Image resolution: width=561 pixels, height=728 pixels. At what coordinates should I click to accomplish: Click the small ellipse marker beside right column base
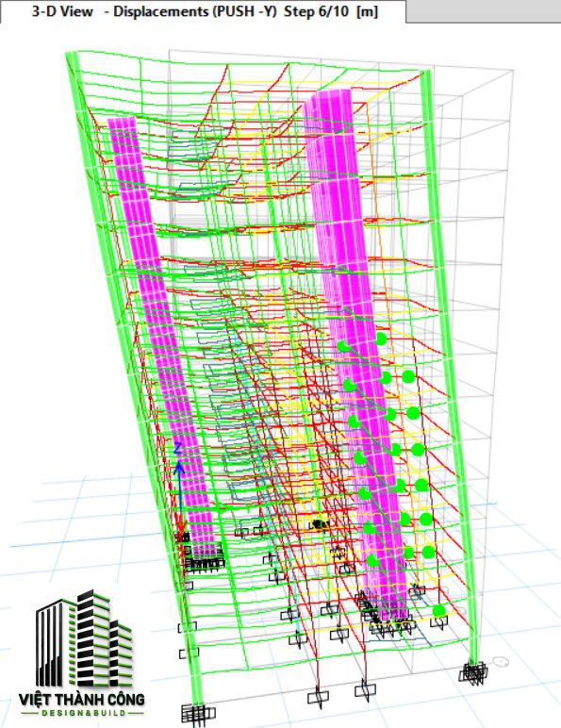(x=501, y=661)
